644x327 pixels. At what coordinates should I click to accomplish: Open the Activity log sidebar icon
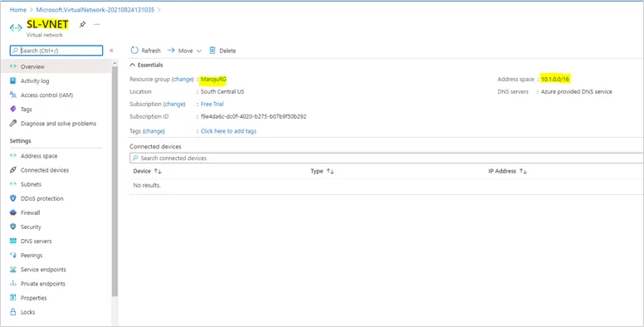pyautogui.click(x=13, y=81)
